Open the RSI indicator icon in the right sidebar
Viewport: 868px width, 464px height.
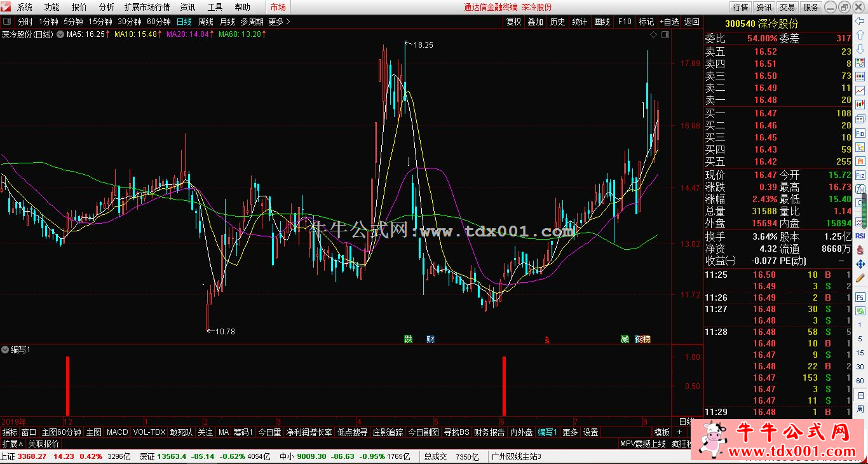[860, 235]
